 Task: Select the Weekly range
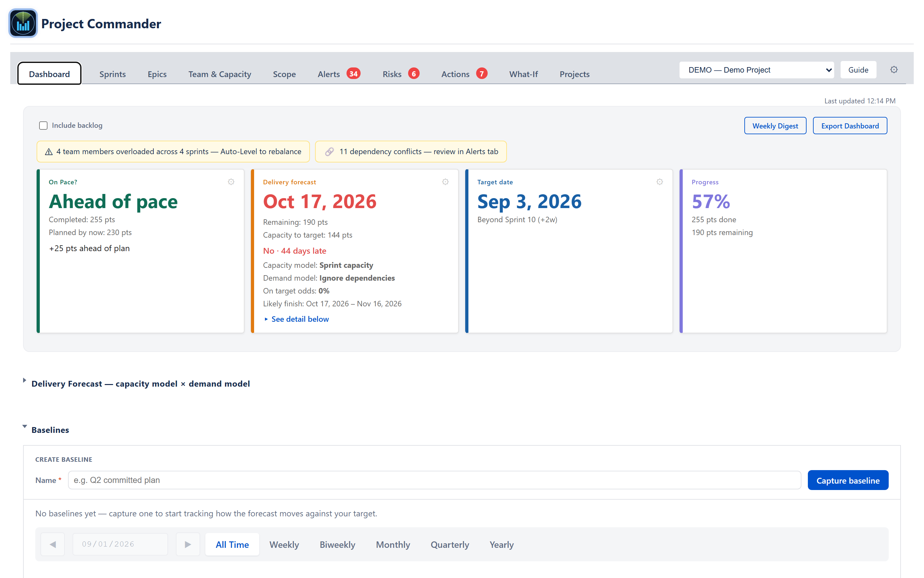coord(284,544)
